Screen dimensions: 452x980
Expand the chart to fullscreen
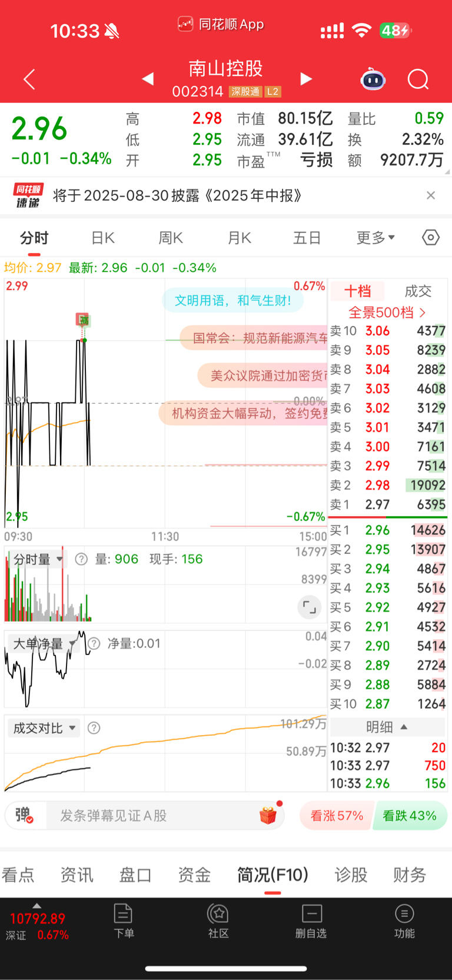tap(309, 607)
